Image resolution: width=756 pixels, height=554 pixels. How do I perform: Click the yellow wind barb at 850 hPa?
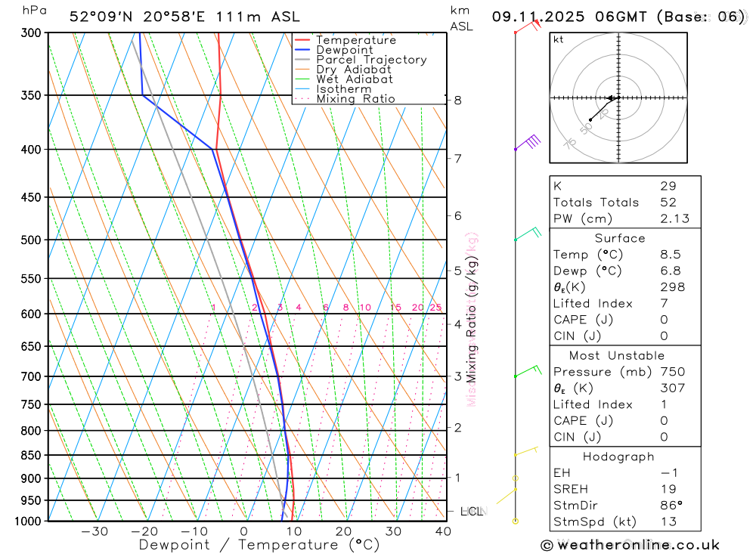click(526, 451)
